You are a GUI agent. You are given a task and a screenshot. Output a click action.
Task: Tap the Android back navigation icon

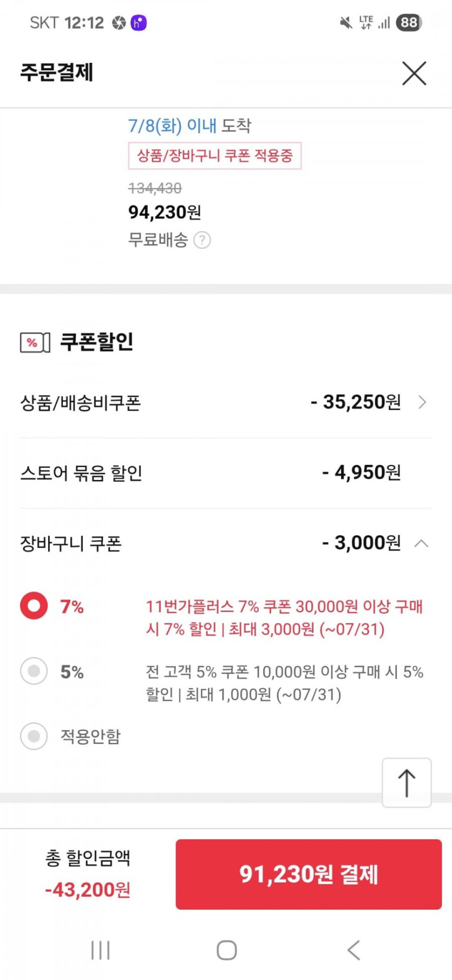click(x=353, y=950)
